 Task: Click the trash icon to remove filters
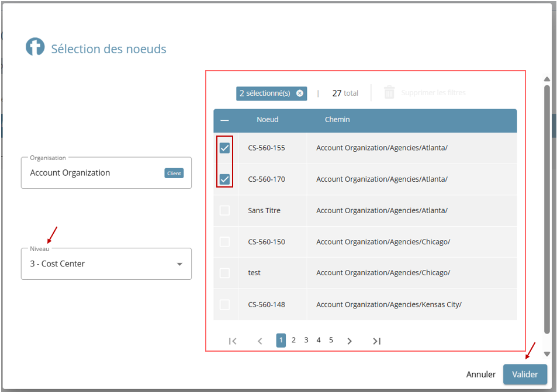[x=389, y=93]
